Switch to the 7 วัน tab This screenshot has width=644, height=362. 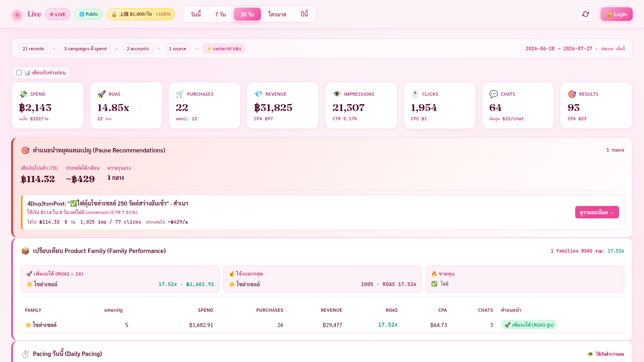click(220, 14)
